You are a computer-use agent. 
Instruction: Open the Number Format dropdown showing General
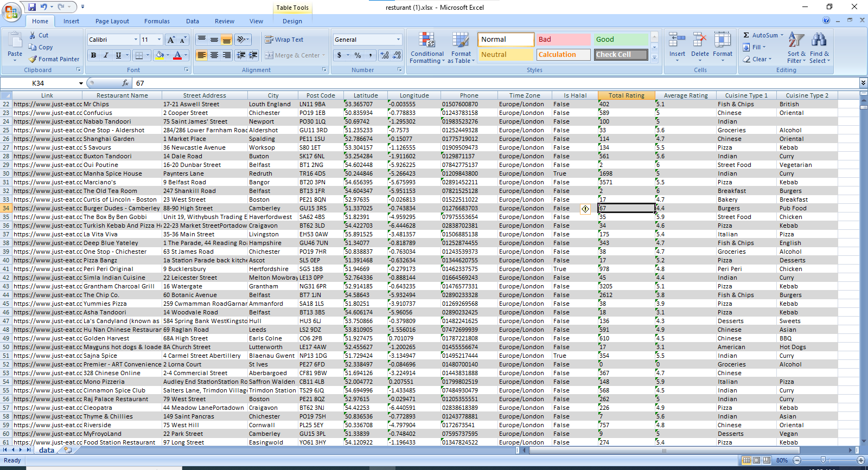tap(398, 40)
